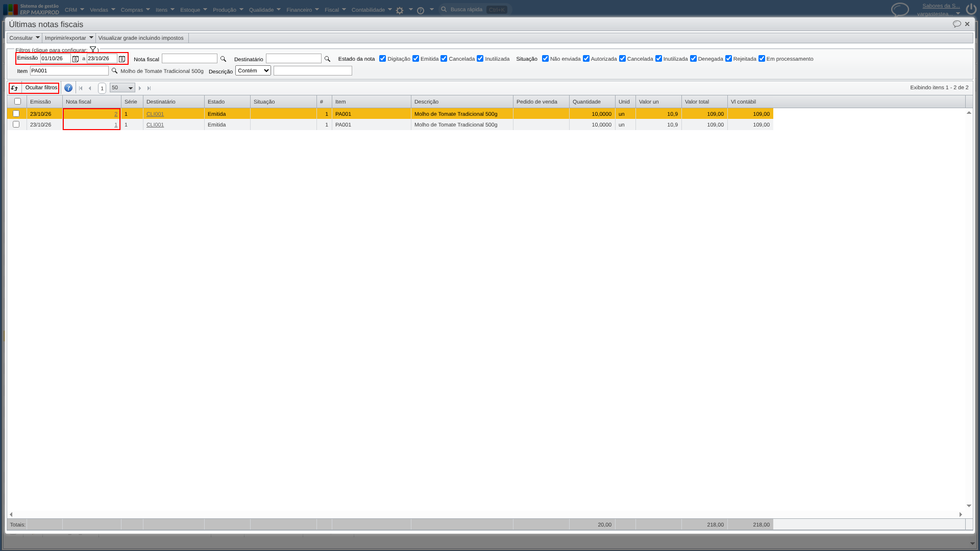This screenshot has width=980, height=551.
Task: Go to the first page of results
Action: tap(81, 88)
